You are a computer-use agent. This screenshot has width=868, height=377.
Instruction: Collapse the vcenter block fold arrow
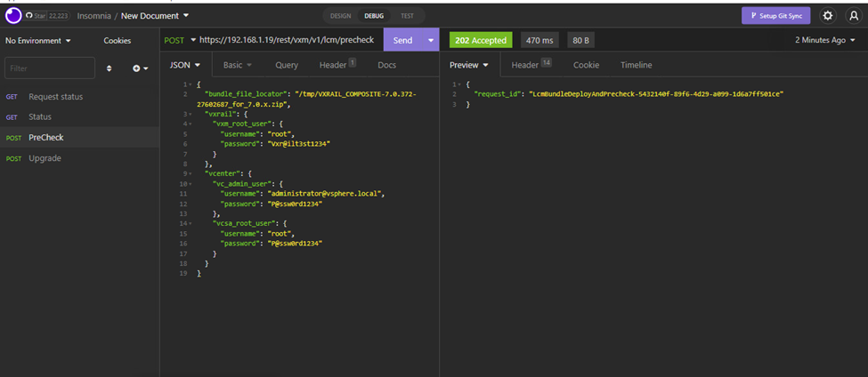191,175
